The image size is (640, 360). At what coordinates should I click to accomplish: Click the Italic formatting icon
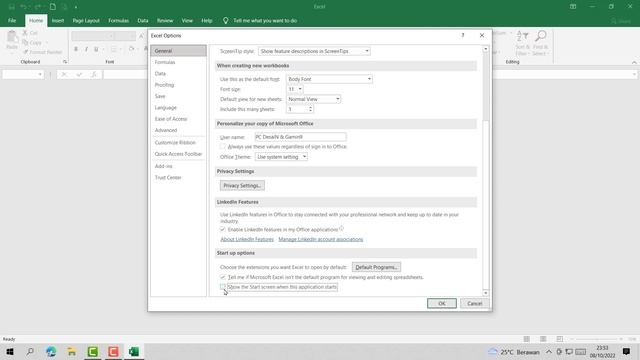86,49
